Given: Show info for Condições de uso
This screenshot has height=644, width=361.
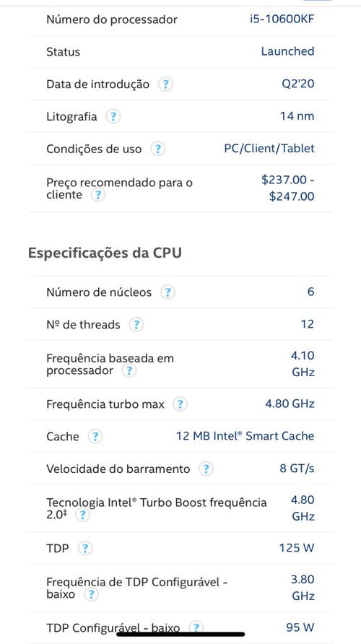Looking at the screenshot, I should pyautogui.click(x=157, y=149).
